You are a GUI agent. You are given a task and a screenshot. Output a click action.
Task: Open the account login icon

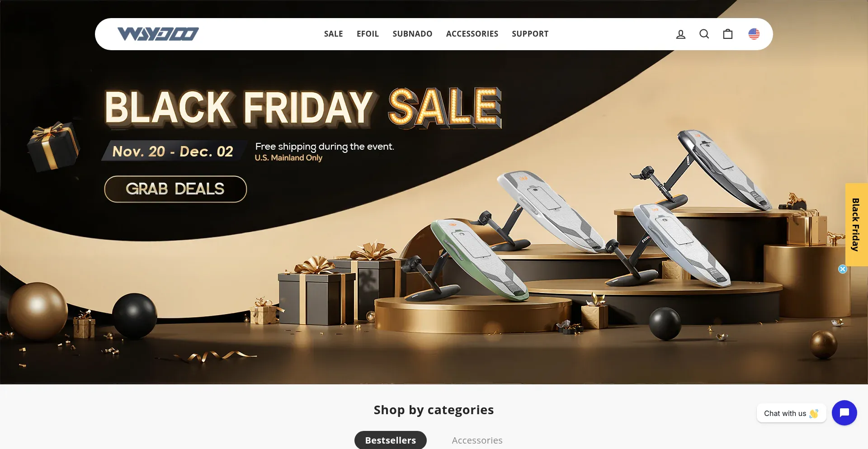[680, 34]
